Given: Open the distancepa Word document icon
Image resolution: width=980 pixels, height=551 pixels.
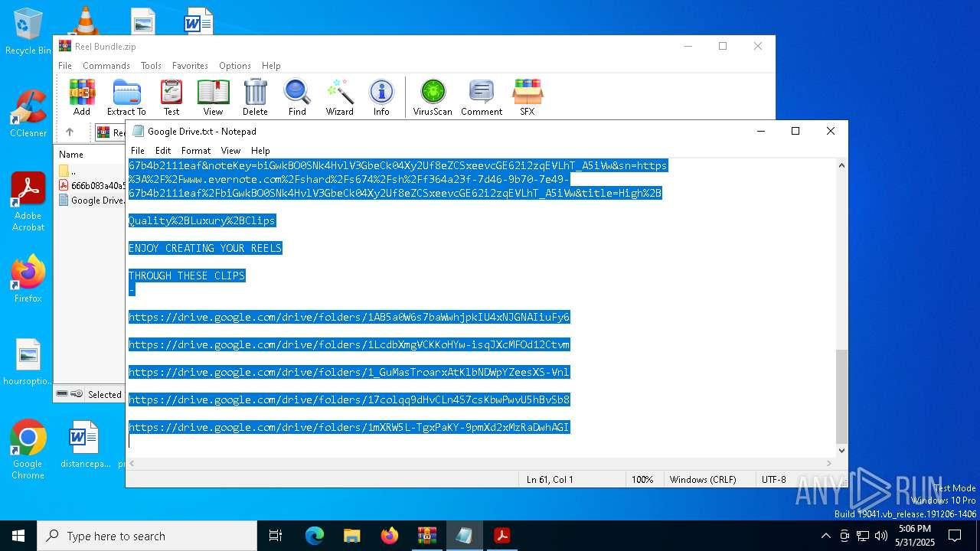Looking at the screenshot, I should click(x=85, y=444).
